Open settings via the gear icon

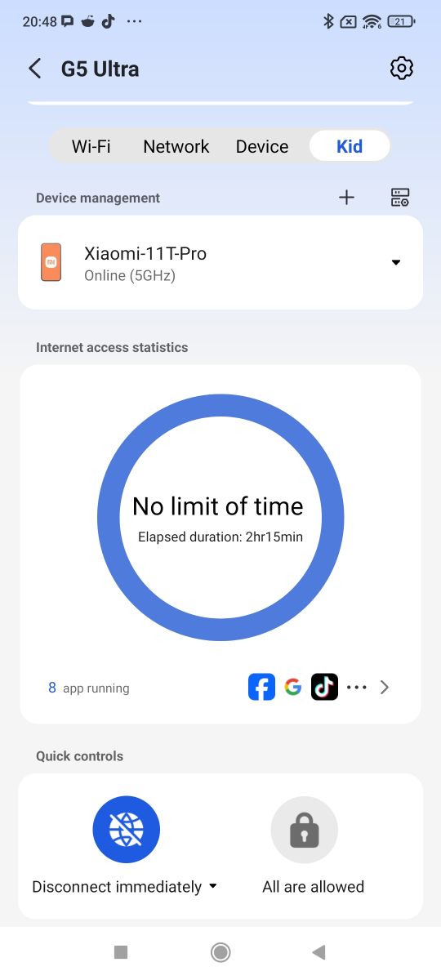401,69
